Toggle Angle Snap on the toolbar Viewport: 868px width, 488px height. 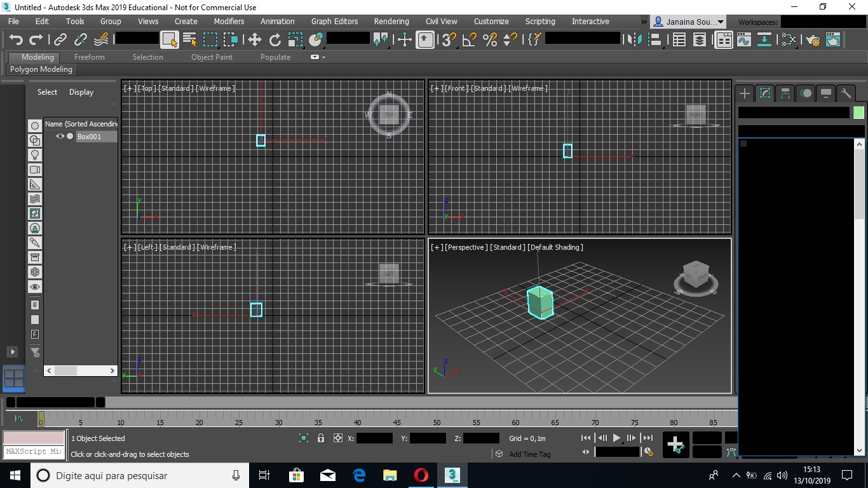point(468,39)
